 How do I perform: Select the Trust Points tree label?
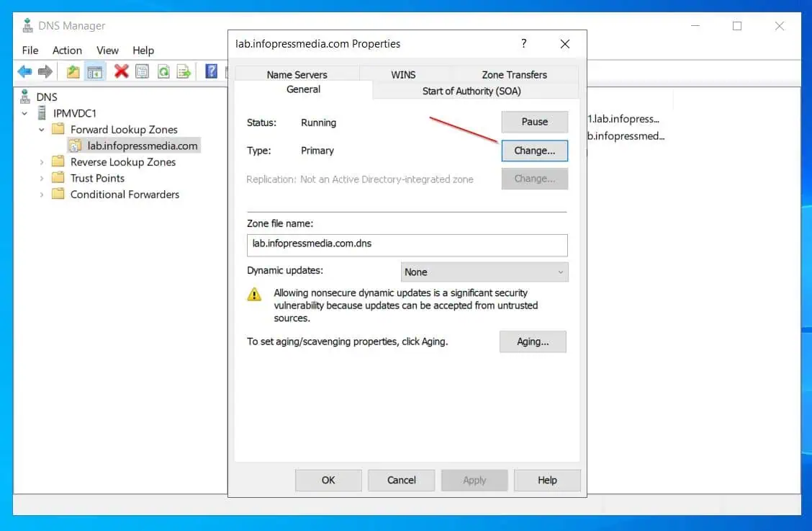[x=97, y=178]
